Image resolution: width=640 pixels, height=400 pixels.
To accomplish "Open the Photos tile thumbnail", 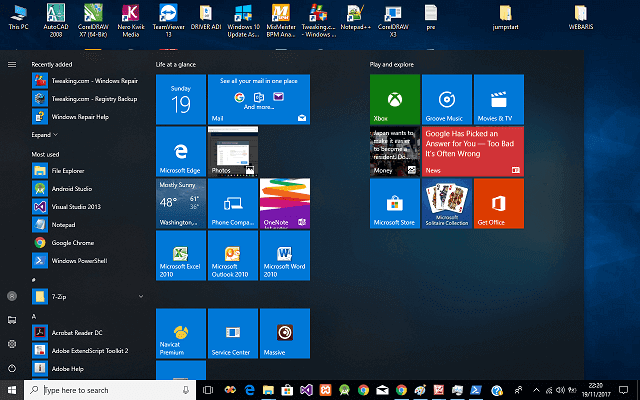I will [x=233, y=151].
